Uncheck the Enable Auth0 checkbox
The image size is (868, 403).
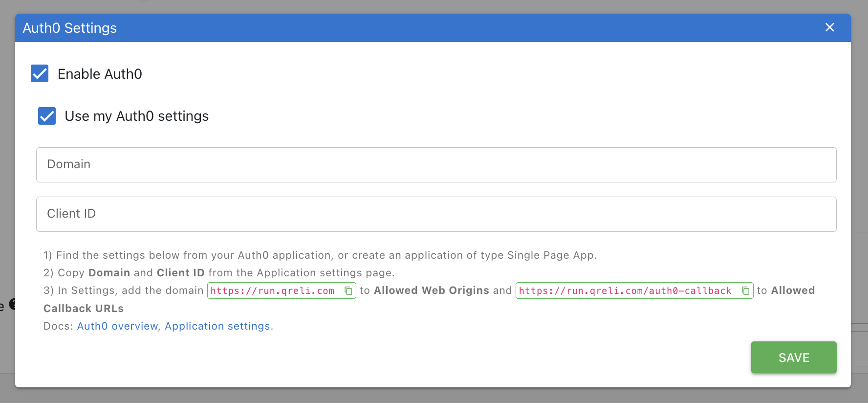40,73
